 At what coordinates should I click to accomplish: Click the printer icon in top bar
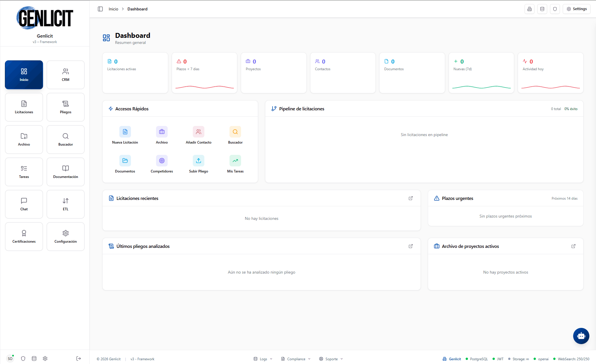click(530, 9)
